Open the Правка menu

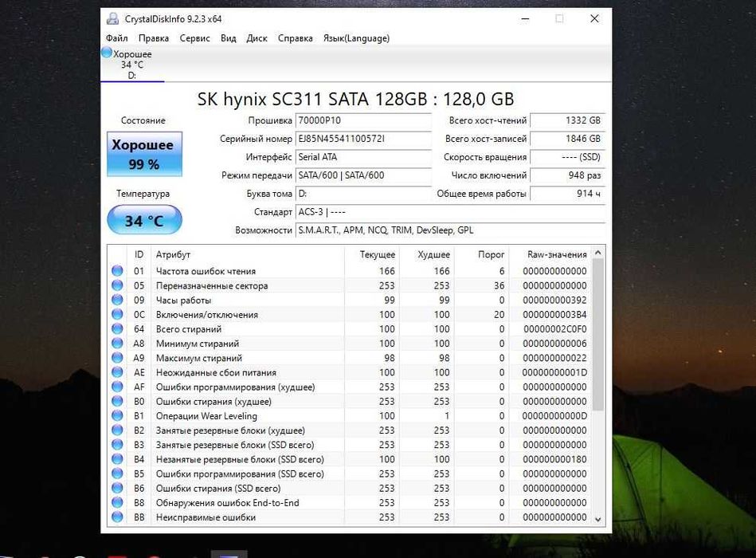click(x=153, y=38)
